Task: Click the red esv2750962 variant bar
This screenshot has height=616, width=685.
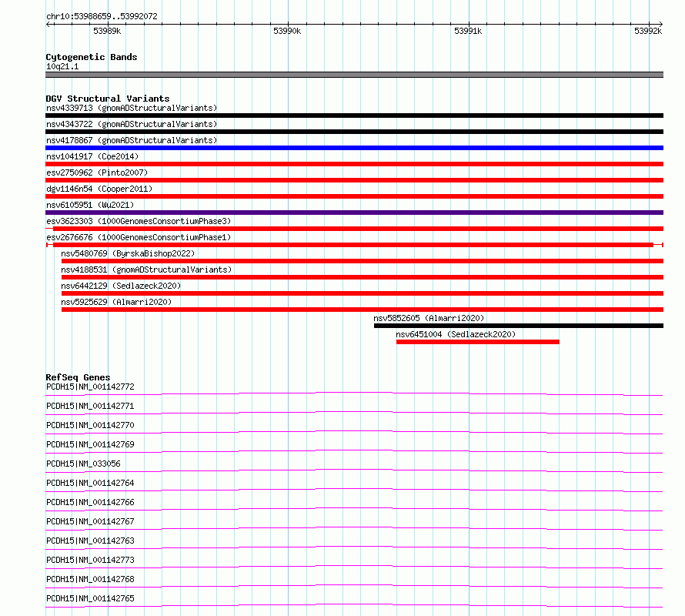Action: click(x=354, y=180)
